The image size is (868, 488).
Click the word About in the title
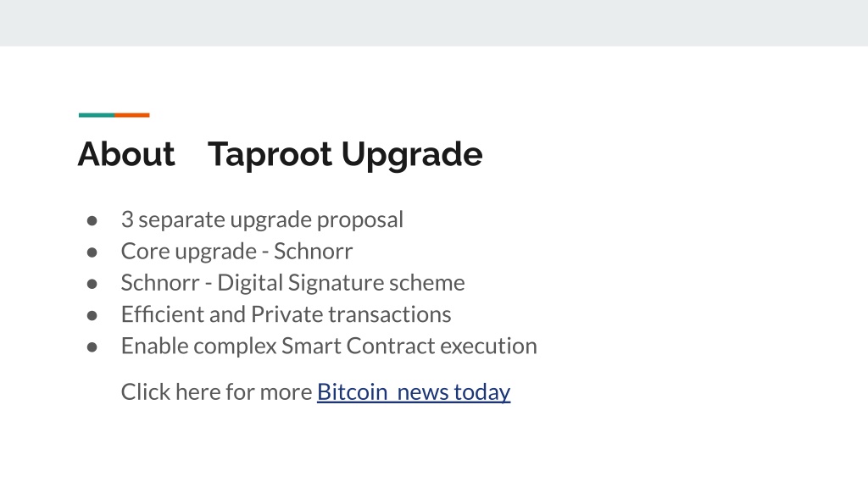126,154
